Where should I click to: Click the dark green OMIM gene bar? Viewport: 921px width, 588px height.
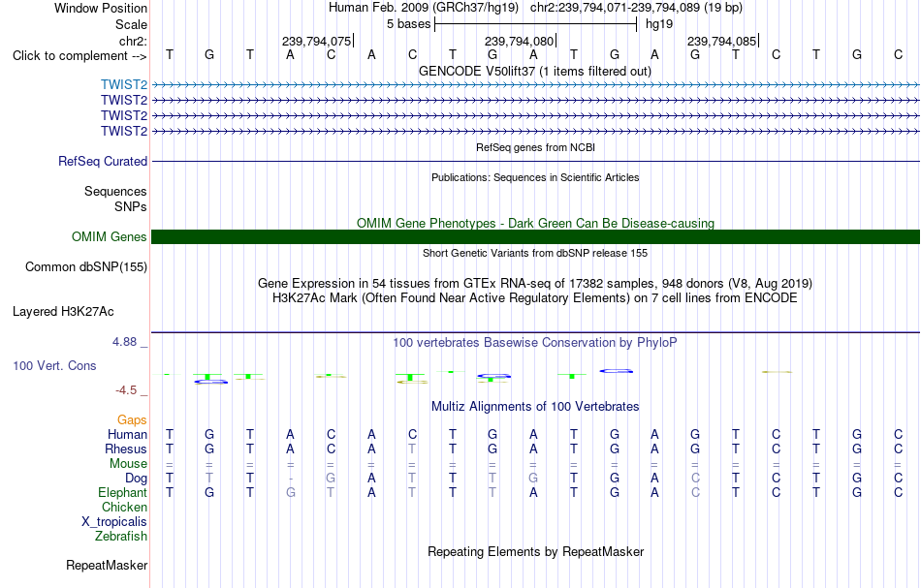(x=535, y=236)
